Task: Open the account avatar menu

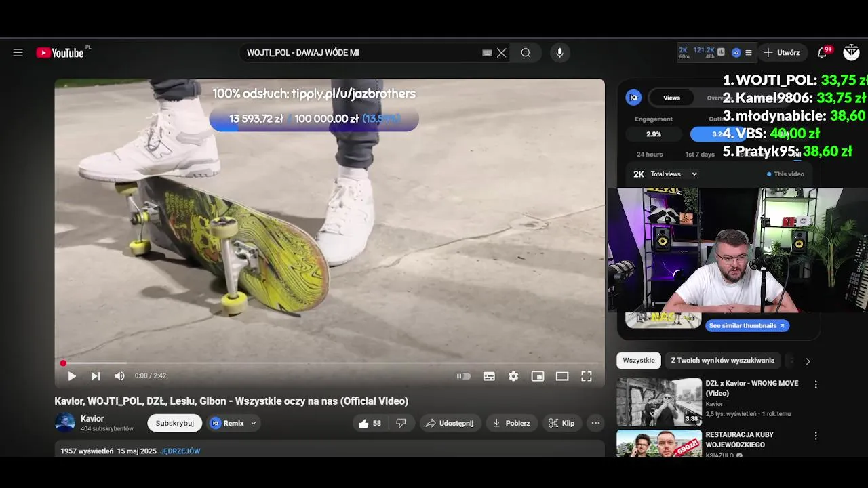Action: [x=851, y=52]
